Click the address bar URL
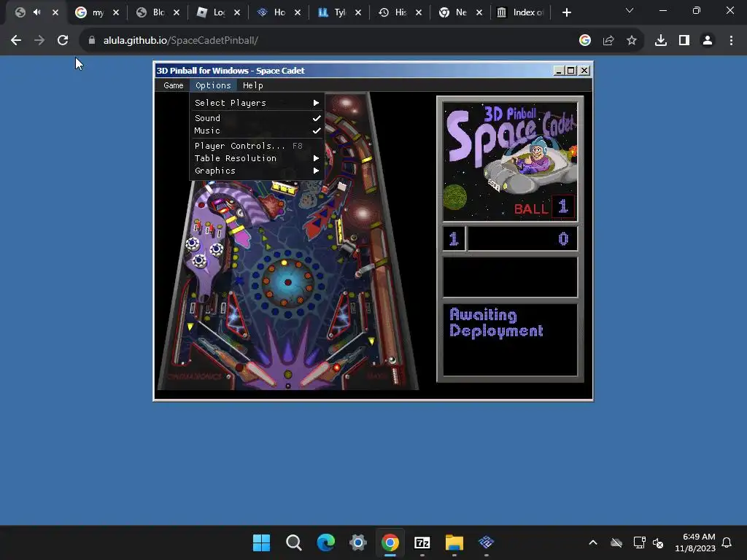Viewport: 747px width, 560px height. point(181,41)
